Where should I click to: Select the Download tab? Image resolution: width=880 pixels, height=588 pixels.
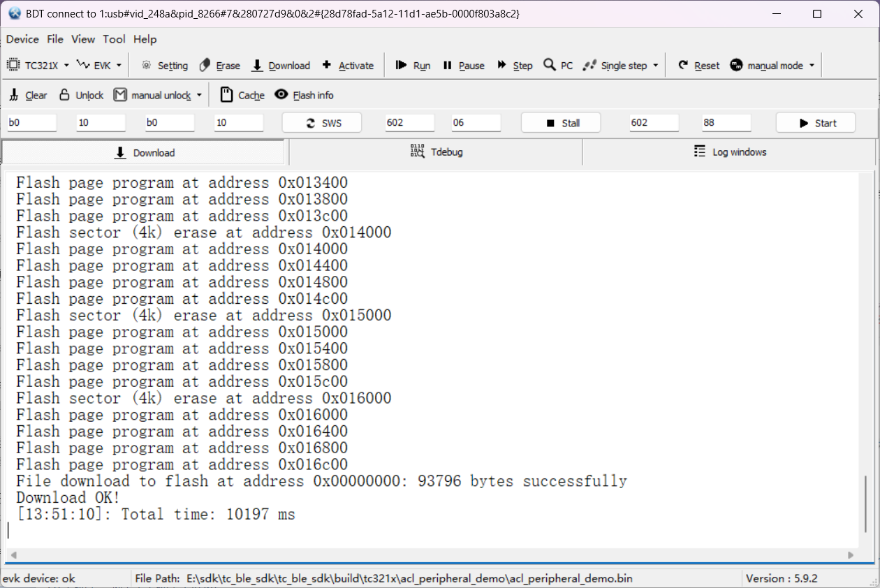click(x=145, y=152)
